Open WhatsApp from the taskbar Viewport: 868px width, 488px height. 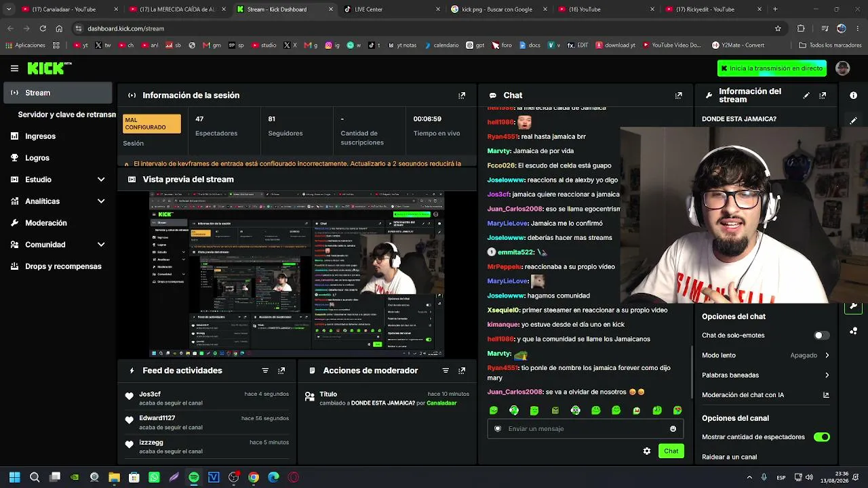click(x=154, y=477)
